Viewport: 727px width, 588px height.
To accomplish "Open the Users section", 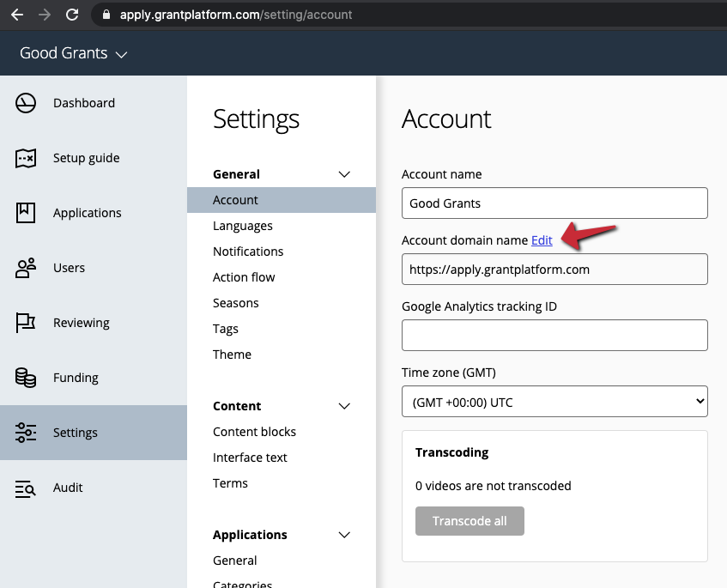I will pyautogui.click(x=94, y=268).
